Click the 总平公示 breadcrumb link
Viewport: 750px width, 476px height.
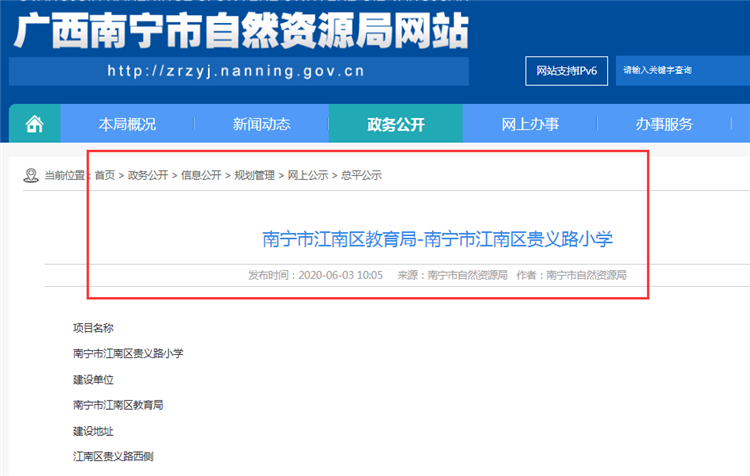pyautogui.click(x=361, y=175)
